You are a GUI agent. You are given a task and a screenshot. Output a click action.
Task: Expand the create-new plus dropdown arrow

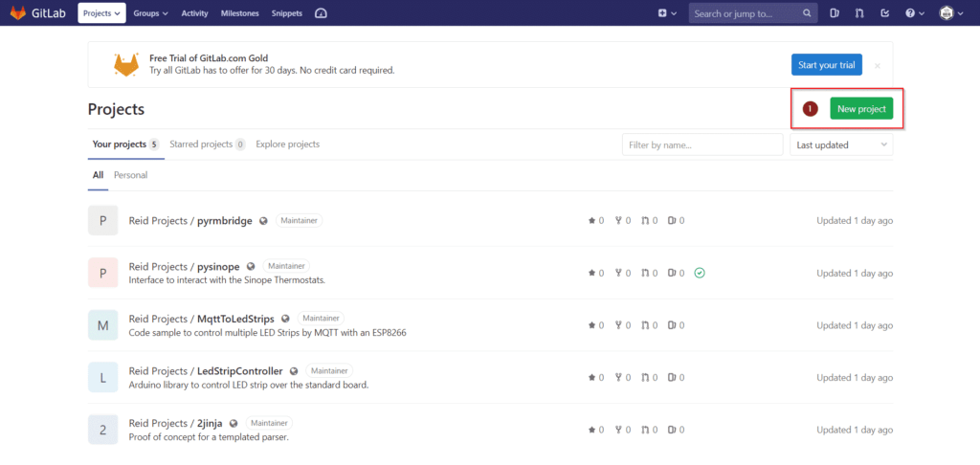[674, 13]
